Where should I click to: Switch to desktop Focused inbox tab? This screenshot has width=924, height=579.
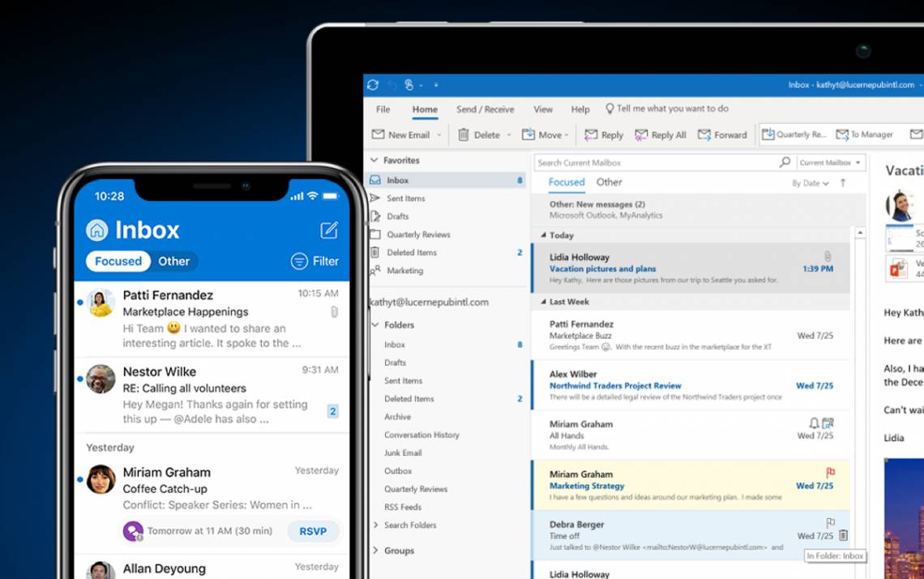567,182
